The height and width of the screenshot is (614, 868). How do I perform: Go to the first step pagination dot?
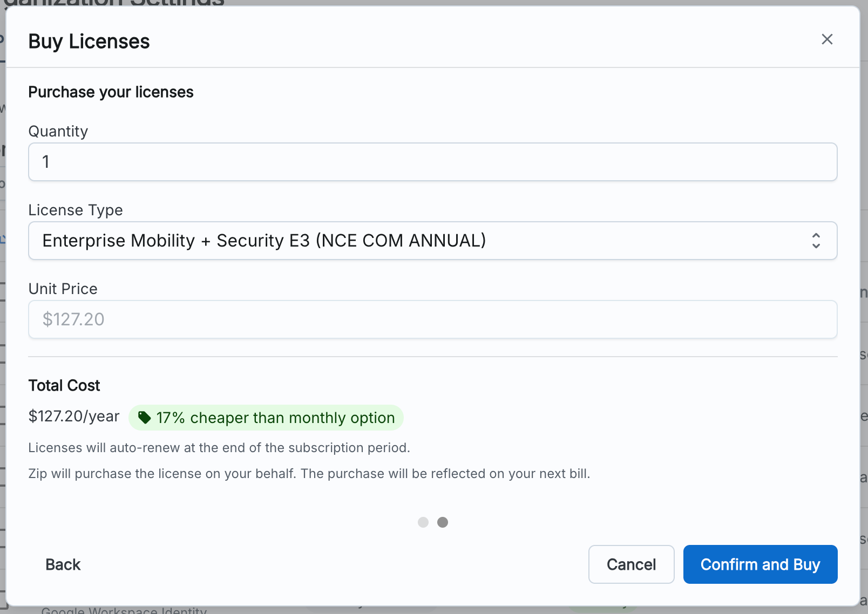[x=423, y=522]
